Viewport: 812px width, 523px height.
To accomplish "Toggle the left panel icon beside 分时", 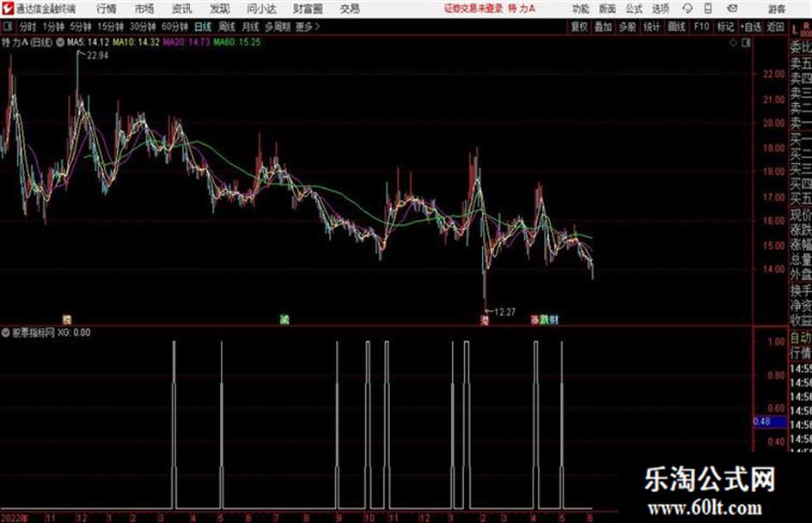I will click(8, 27).
